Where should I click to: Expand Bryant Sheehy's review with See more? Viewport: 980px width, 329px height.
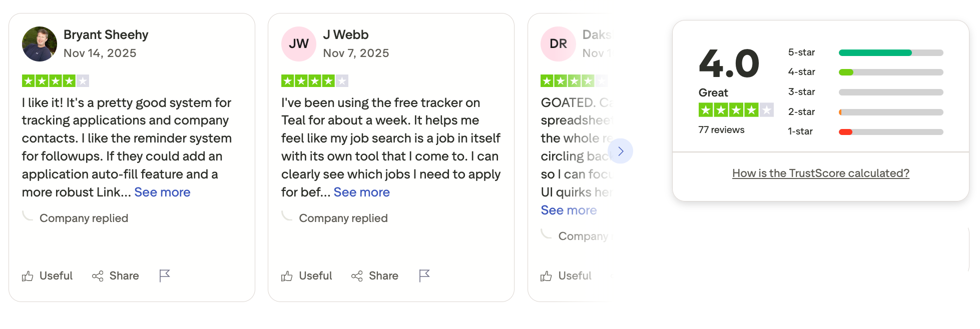point(162,192)
